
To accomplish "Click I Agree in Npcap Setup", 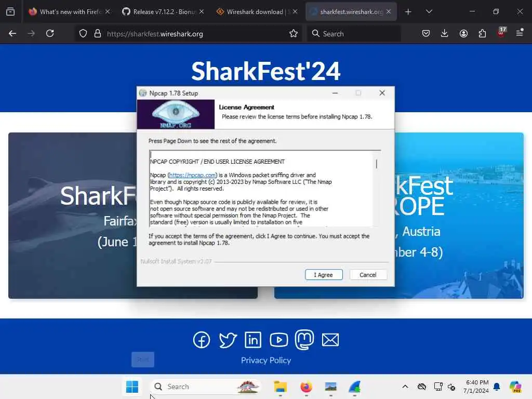I will 324,274.
